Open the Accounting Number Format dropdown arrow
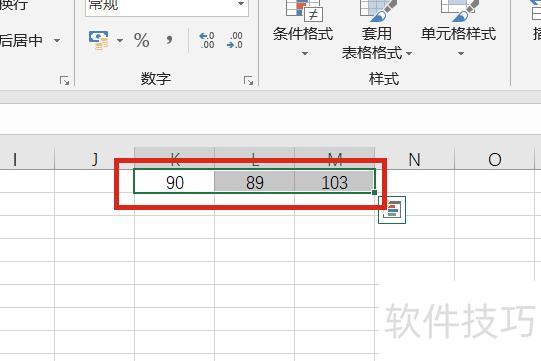Image resolution: width=541 pixels, height=361 pixels. click(x=120, y=40)
